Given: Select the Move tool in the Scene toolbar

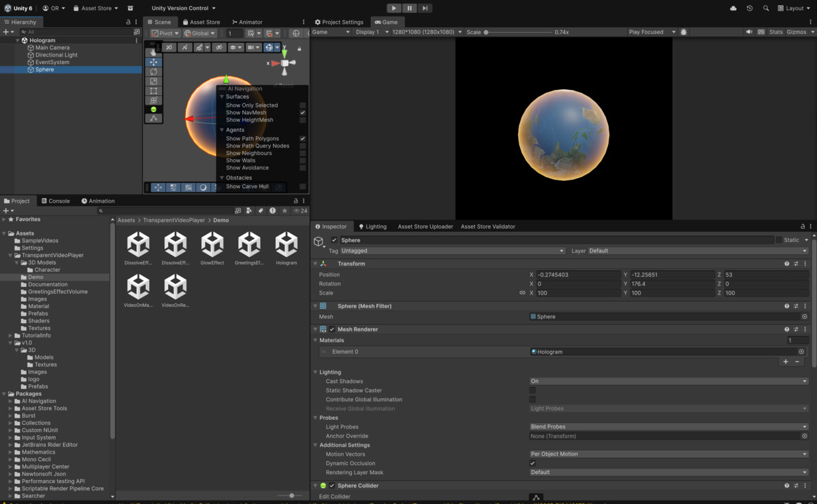Looking at the screenshot, I should point(153,62).
